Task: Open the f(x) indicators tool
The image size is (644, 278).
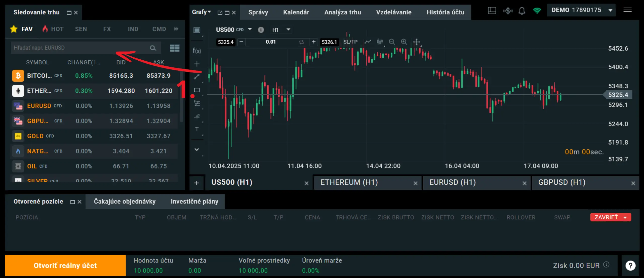Action: 197,51
